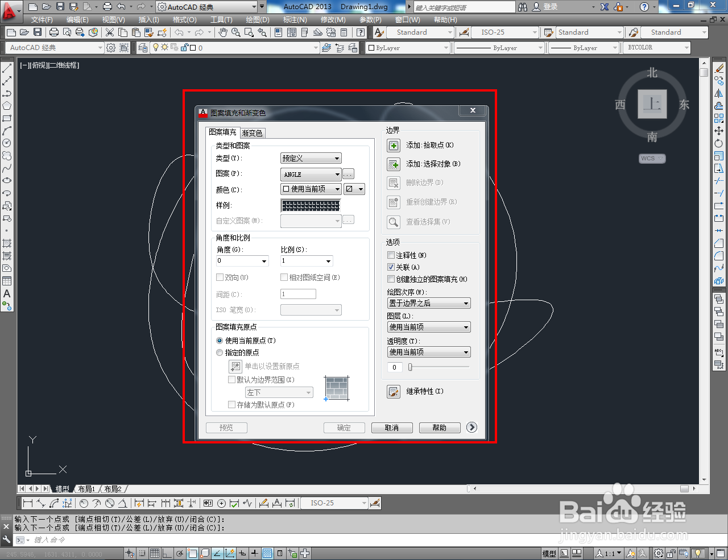
Task: Click the Help question mark icon in title bar
Action: [x=644, y=7]
